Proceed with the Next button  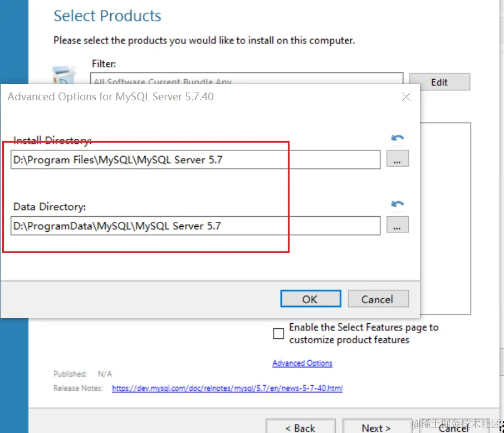[x=376, y=427]
